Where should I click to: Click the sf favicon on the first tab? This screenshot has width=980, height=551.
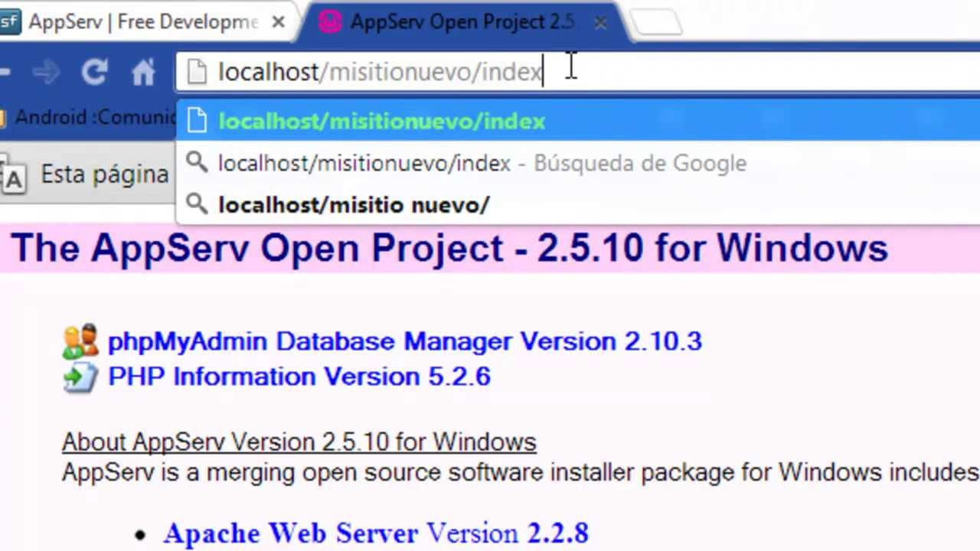(9, 22)
